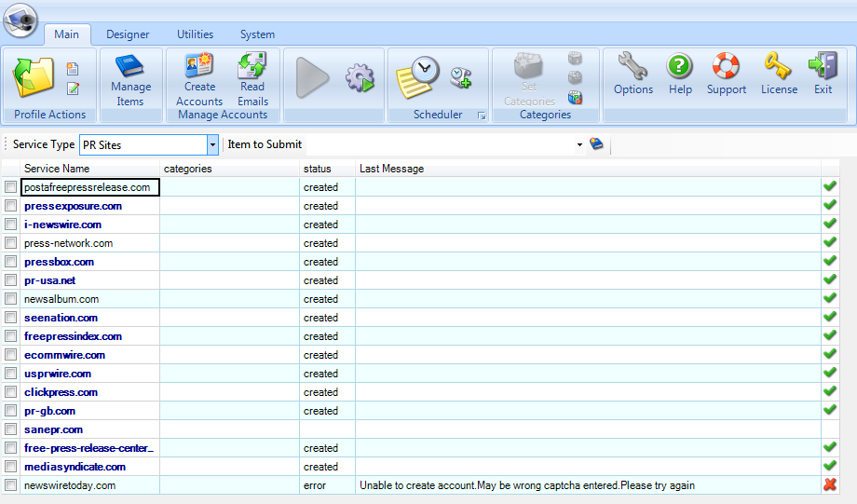Select the ecommwire.com service name

click(64, 355)
